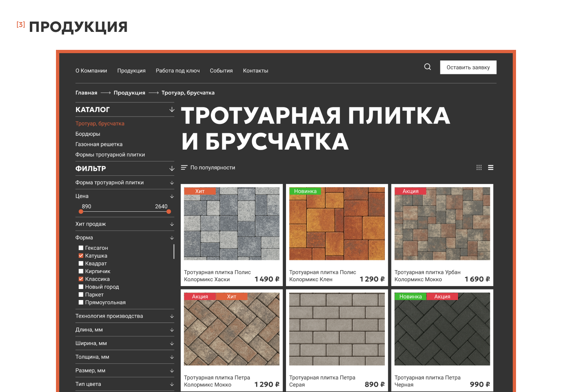The height and width of the screenshot is (392, 572).
Task: Collapse the ФИЛЬТР section arrow
Action: click(x=172, y=168)
